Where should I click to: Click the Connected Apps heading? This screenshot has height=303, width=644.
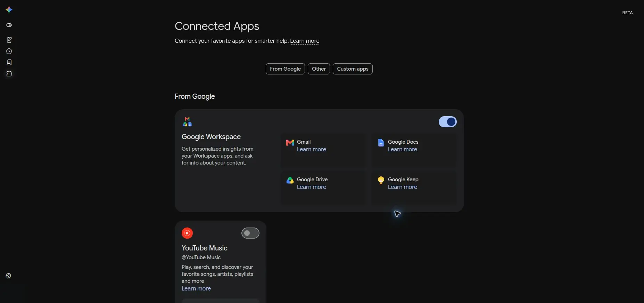tap(217, 26)
